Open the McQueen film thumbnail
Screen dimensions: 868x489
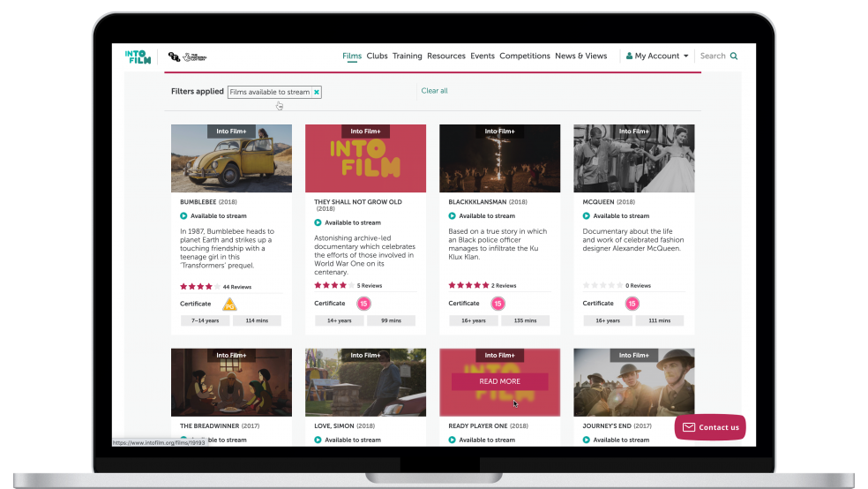634,158
